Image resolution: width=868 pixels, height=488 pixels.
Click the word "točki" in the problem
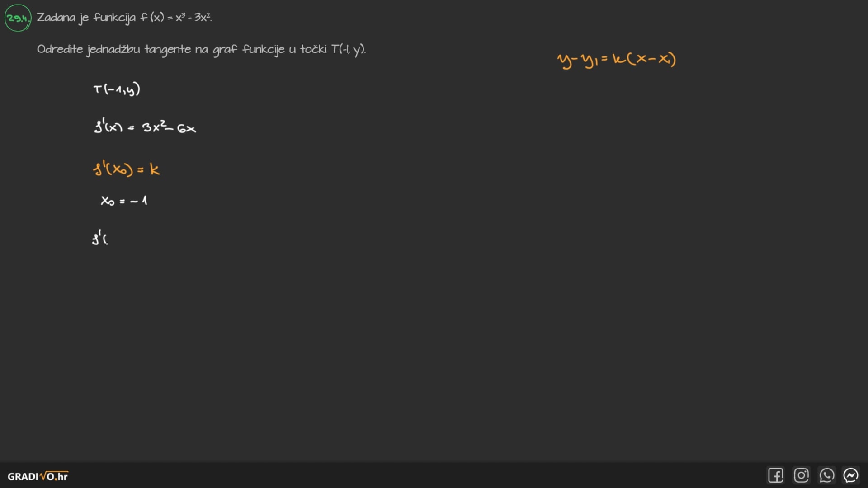(x=313, y=49)
